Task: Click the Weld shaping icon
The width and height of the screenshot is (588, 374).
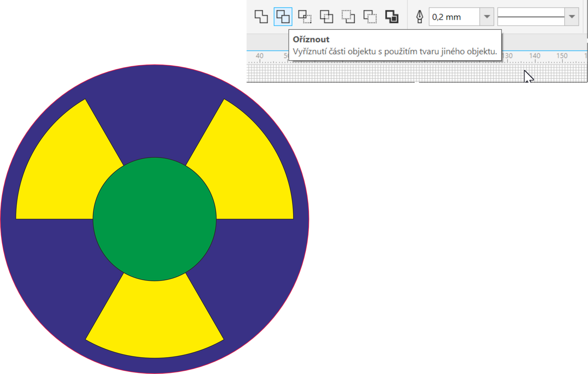Action: pos(261,17)
